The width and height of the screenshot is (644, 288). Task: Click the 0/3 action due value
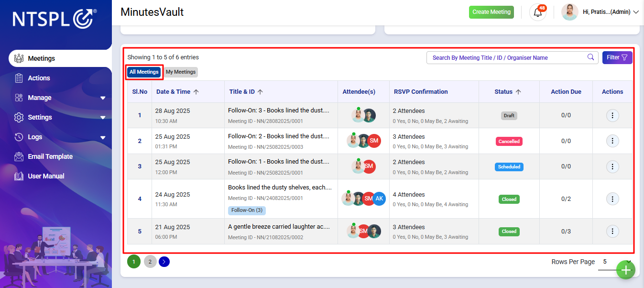[x=566, y=232]
